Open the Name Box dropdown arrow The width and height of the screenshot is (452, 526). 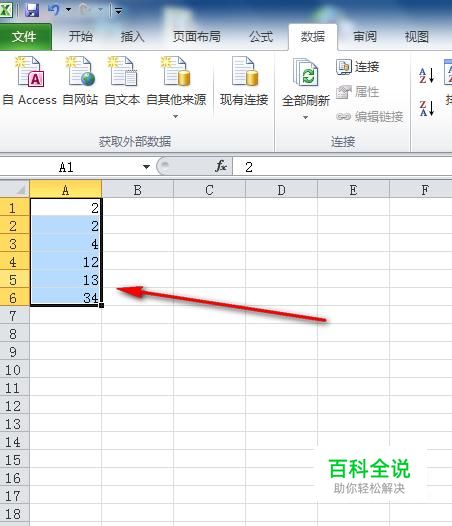point(146,167)
